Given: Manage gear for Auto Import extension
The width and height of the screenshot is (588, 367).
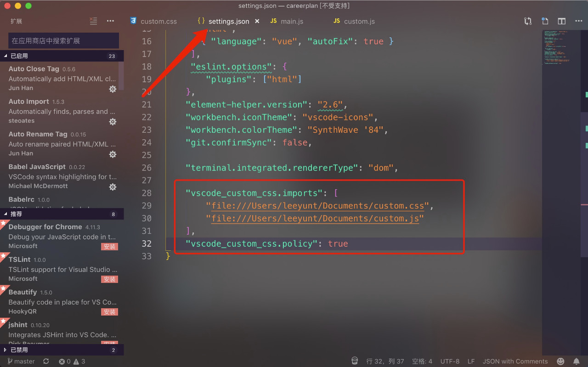Looking at the screenshot, I should [x=113, y=122].
